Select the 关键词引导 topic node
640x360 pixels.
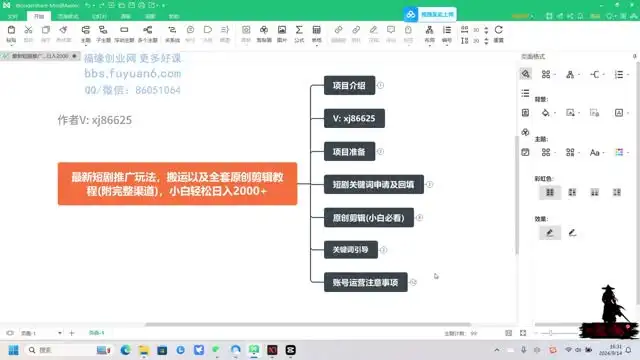pyautogui.click(x=351, y=249)
